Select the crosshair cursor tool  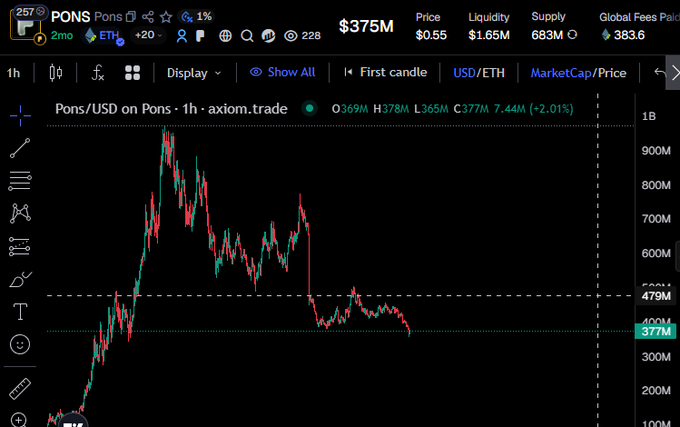(x=20, y=115)
